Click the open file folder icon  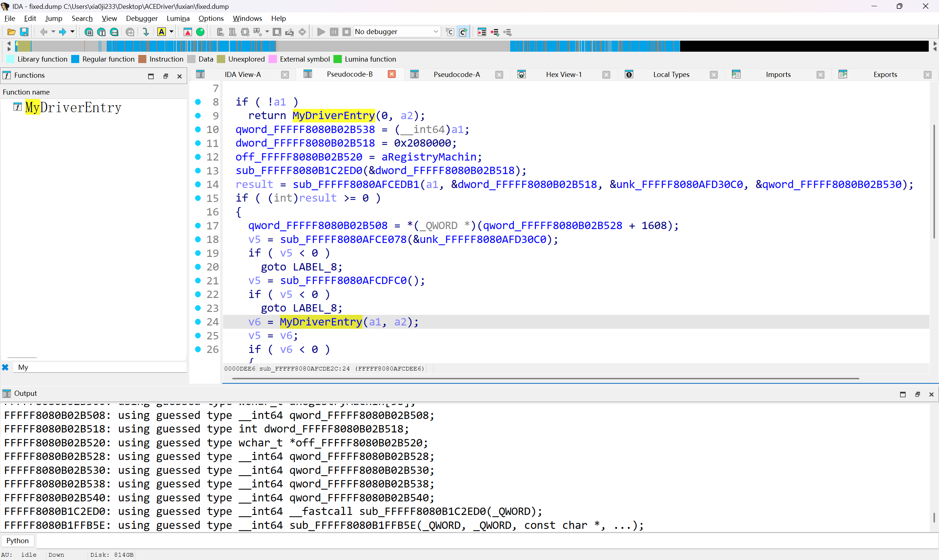11,32
